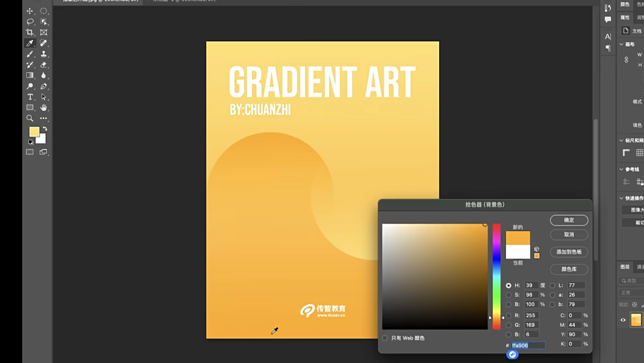644x363 pixels.
Task: Select the Brush tool
Action: pyautogui.click(x=30, y=54)
